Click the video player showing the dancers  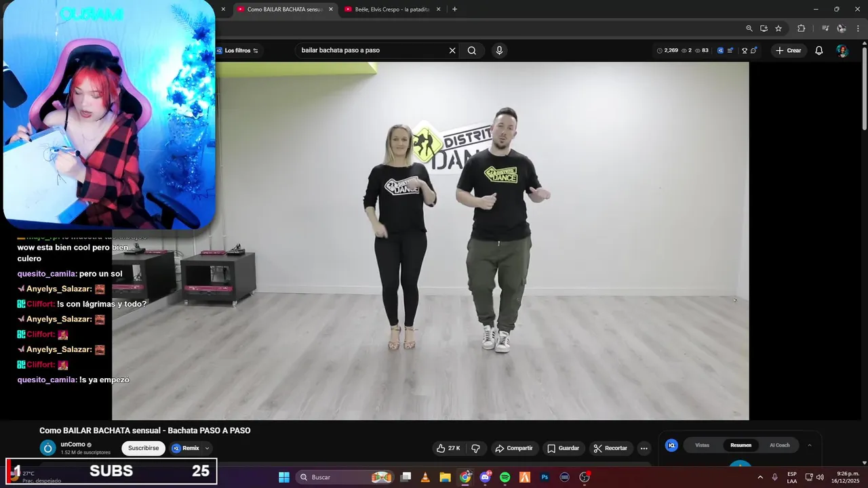click(430, 241)
